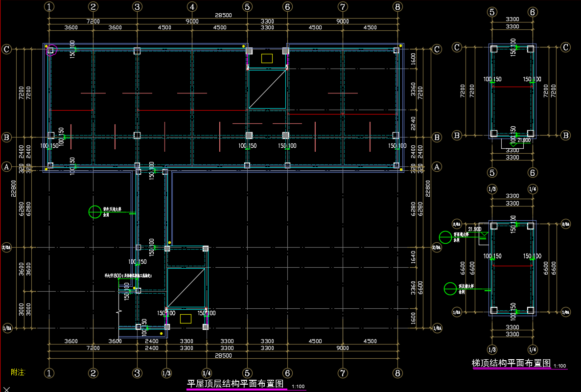This screenshot has width=581, height=392.
Task: Pick the break-line symbol near the 不大于1800 note
Action: pos(119,312)
